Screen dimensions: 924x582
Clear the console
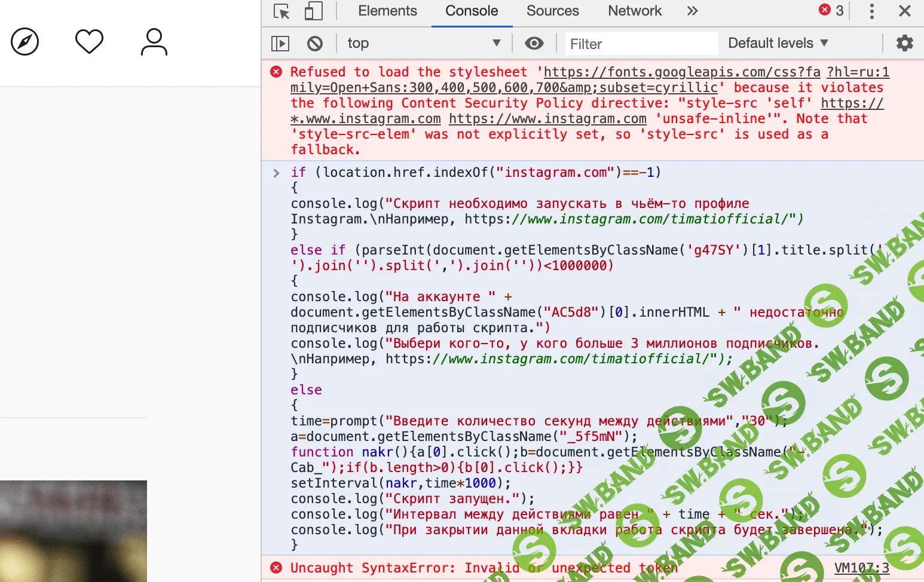click(315, 44)
